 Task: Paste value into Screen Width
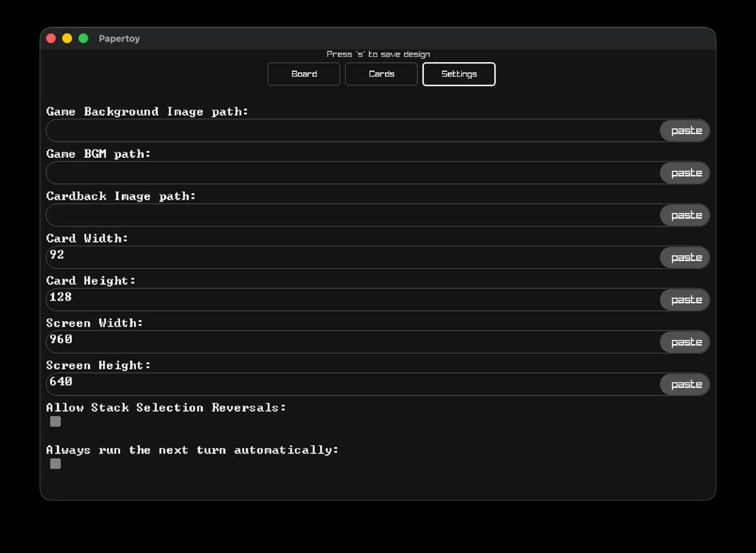click(685, 342)
